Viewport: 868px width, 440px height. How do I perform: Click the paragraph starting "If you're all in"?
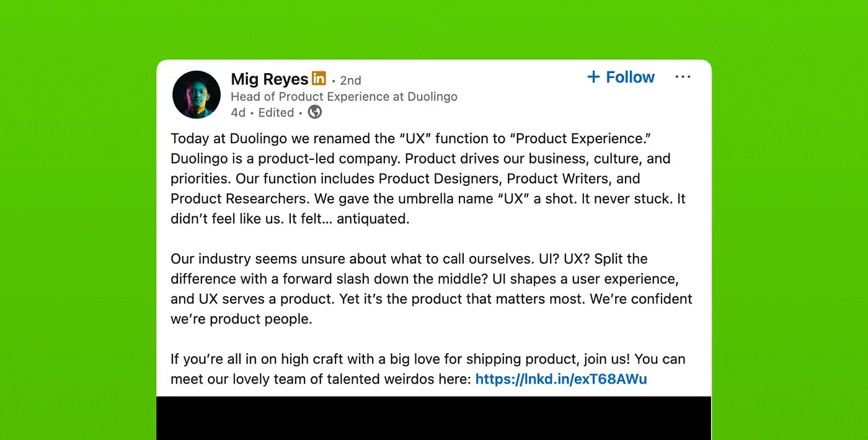tap(428, 369)
